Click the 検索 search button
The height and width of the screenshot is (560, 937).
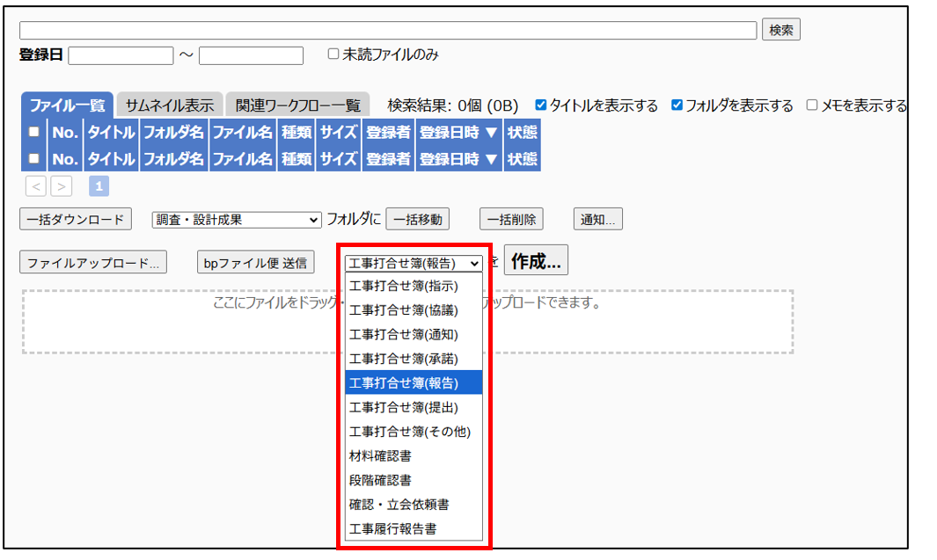click(780, 30)
